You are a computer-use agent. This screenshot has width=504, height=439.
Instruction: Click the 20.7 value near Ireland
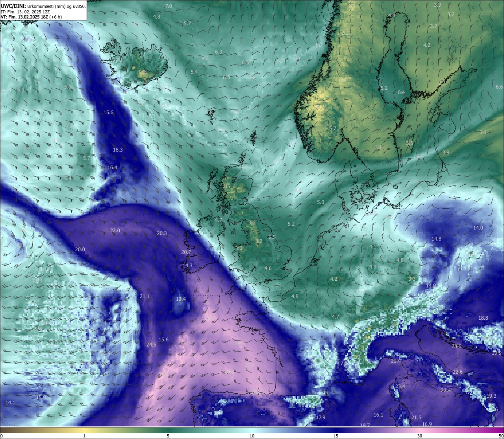tap(186, 252)
